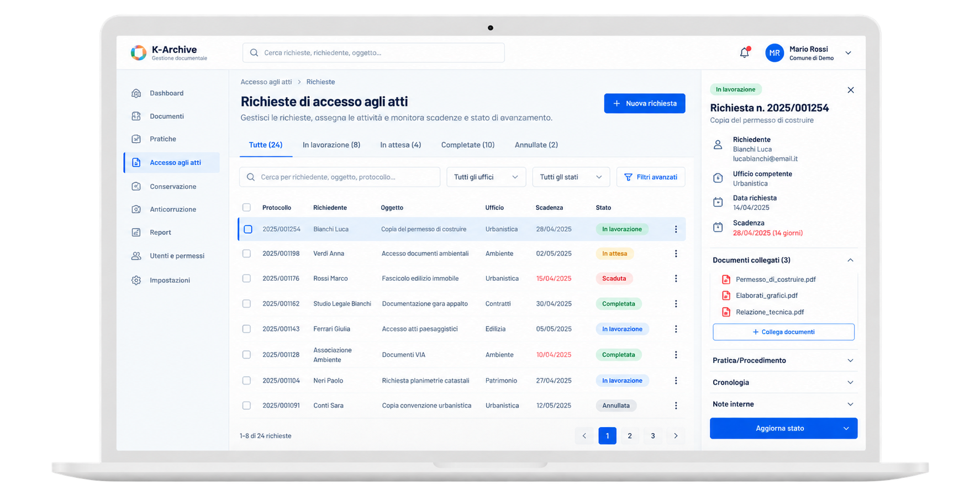This screenshot has height=490, width=980.
Task: Tick the checkbox for request 2025/001254
Action: (248, 229)
